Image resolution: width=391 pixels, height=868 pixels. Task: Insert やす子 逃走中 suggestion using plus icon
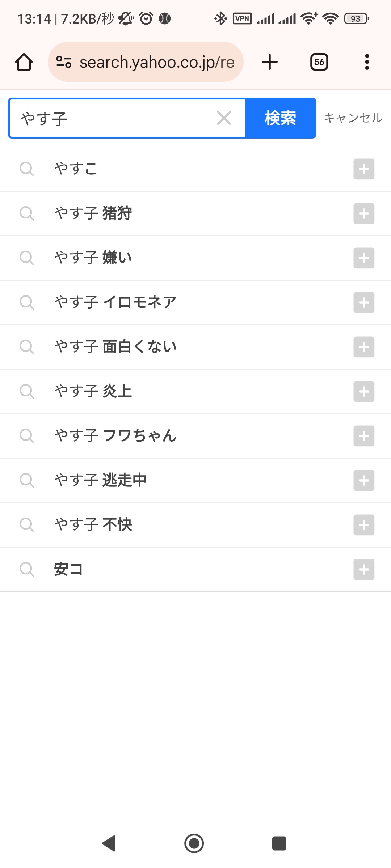[x=364, y=481]
